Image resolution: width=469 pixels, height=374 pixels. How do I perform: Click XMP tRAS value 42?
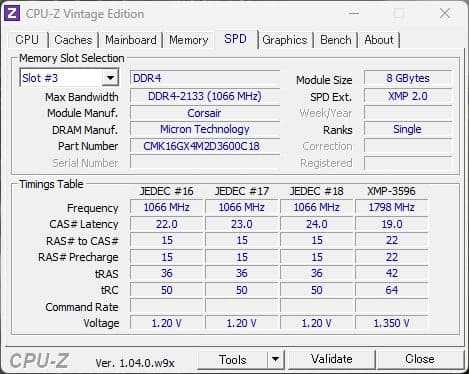click(392, 273)
